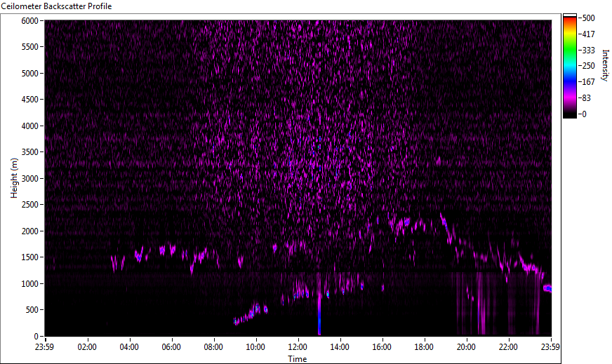Click the 'Height (m)' axis label
This screenshot has width=612, height=364.
14,178
